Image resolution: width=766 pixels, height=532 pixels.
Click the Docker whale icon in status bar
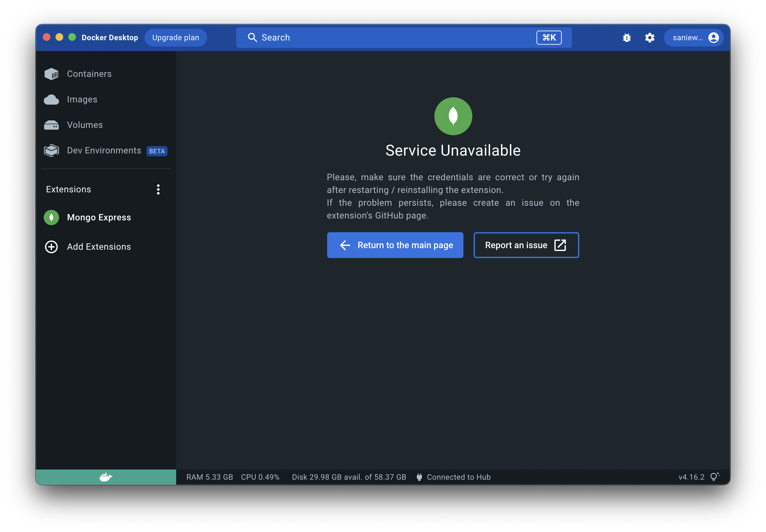106,477
